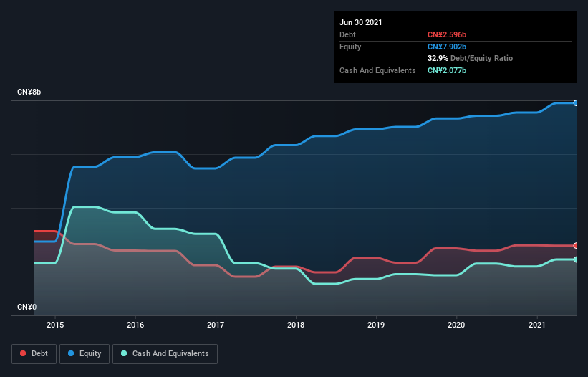Click the 32.9% Debt/Equity Ratio text
The width and height of the screenshot is (588, 377).
(470, 58)
